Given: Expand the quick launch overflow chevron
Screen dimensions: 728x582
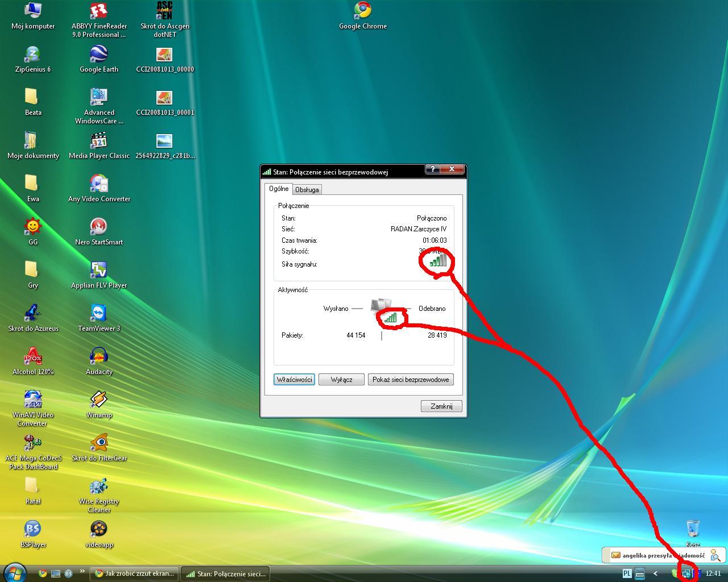Looking at the screenshot, I should (82, 571).
